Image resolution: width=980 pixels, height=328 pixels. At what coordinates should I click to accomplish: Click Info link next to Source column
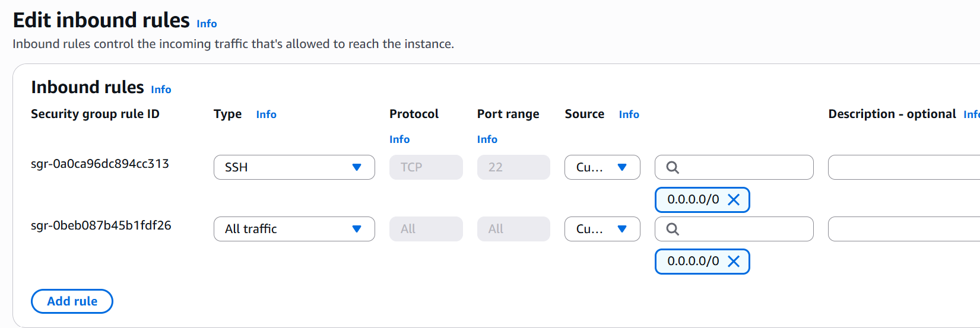[629, 114]
